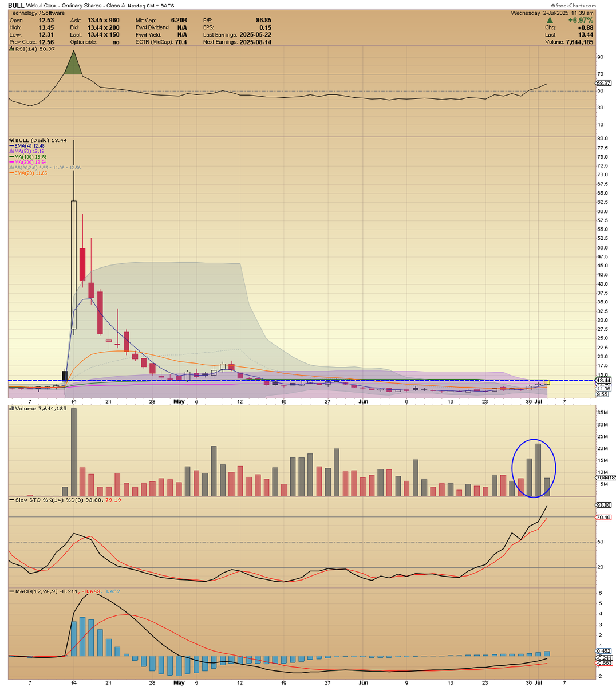
Task: Click the header Volume value 7,644,185
Action: (x=580, y=42)
